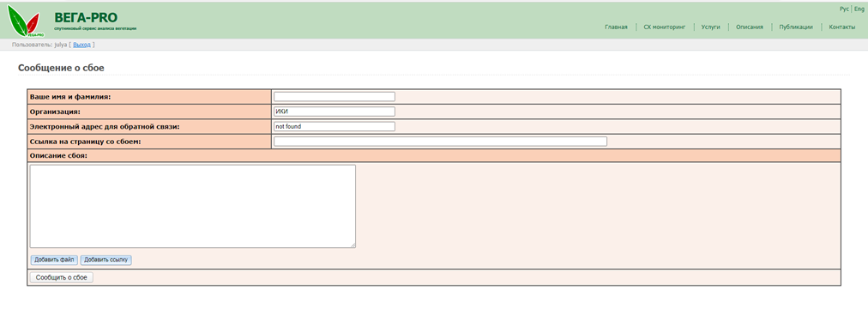Viewport: 868px width, 314px height.
Task: Open the Публикации menu item
Action: (x=795, y=27)
